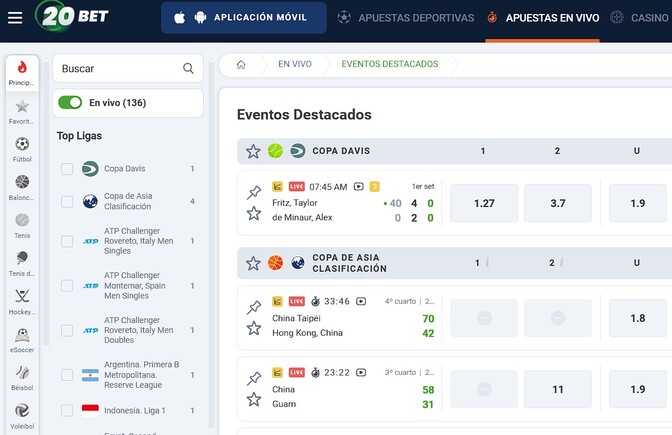This screenshot has width=672, height=435.
Task: Bet on Guam at odds 11
Action: 558,389
